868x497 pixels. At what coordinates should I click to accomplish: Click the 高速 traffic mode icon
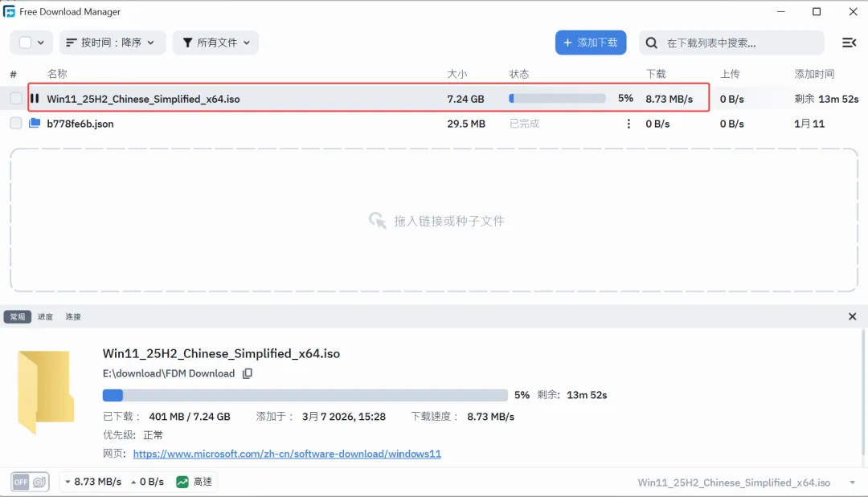pyautogui.click(x=182, y=482)
